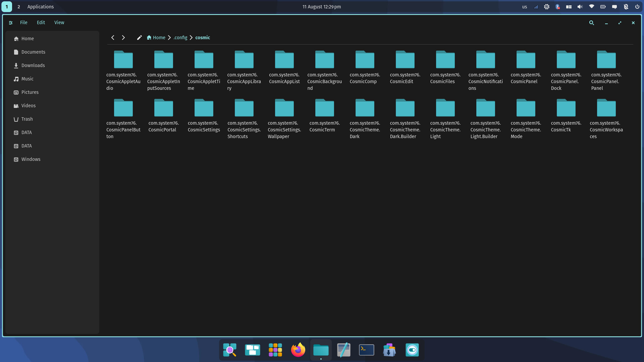Open the app library grid in dock
This screenshot has height=362, width=644.
click(275, 350)
